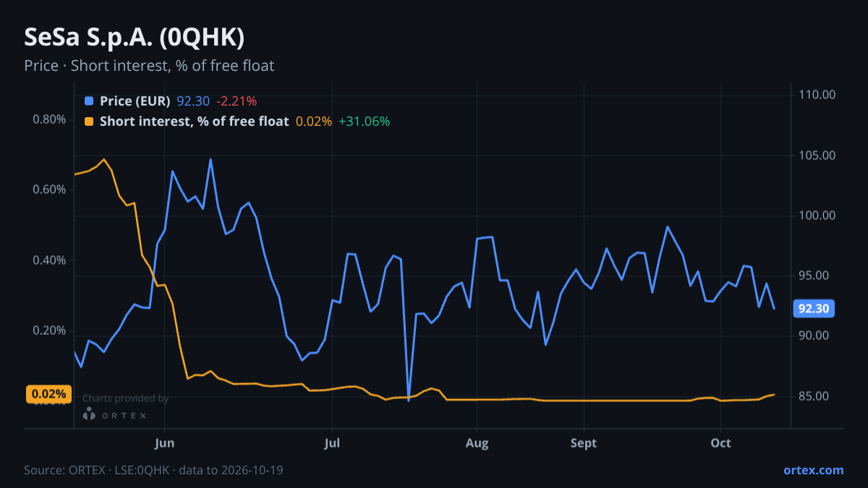This screenshot has height=488, width=868.
Task: Click the 0.20% left axis label
Action: coord(49,330)
